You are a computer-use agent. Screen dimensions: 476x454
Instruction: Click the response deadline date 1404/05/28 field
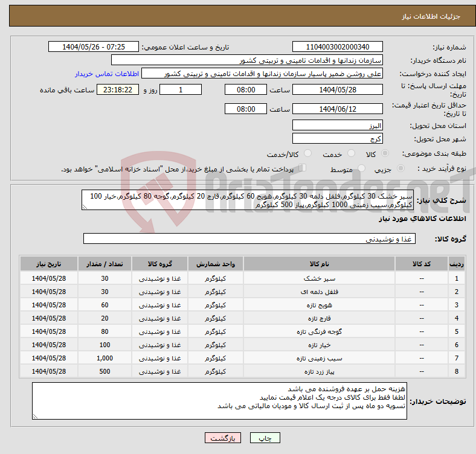pos(337,90)
